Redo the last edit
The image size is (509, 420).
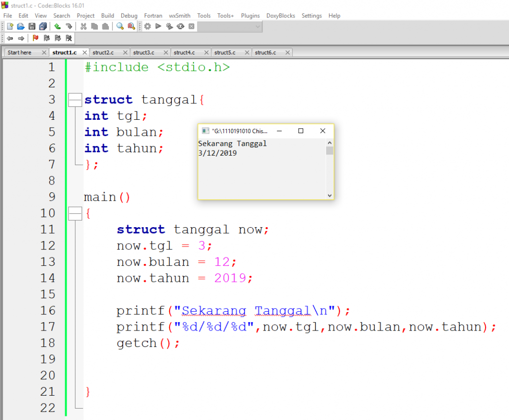pos(69,26)
